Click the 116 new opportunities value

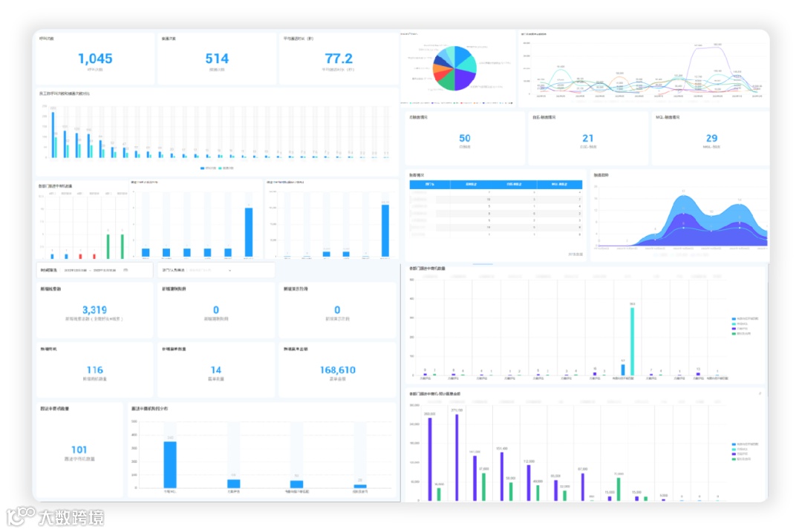point(94,370)
